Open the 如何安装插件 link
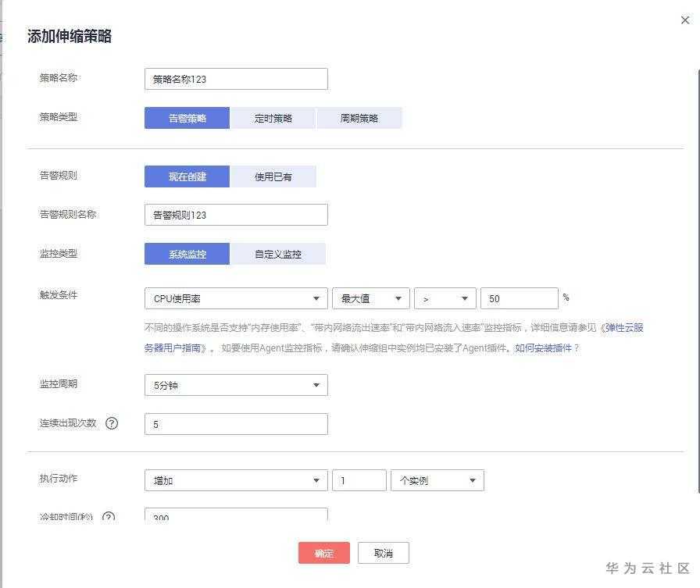The image size is (700, 588). 543,348
